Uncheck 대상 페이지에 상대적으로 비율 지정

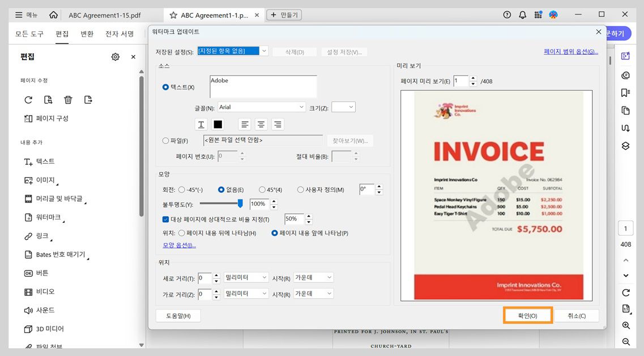[x=165, y=219]
